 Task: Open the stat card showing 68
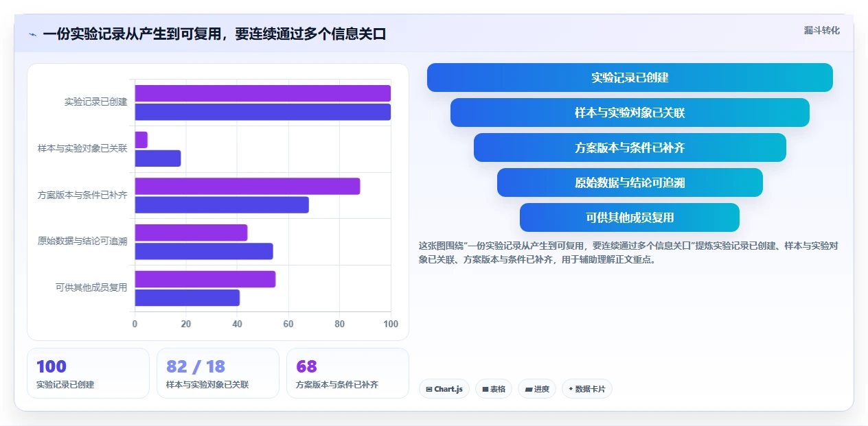pyautogui.click(x=347, y=373)
